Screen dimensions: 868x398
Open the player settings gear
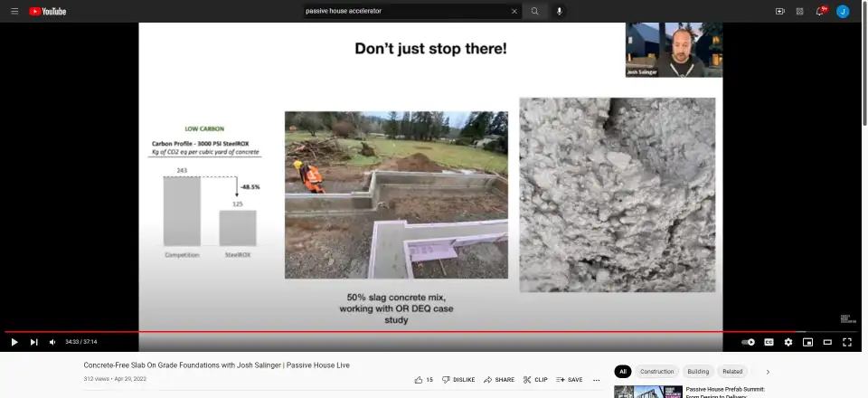point(788,342)
